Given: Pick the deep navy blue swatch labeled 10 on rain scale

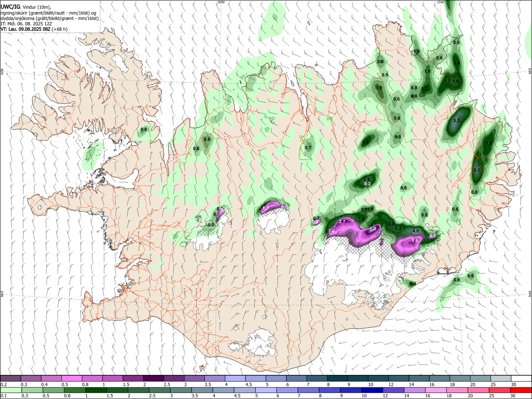Looking at the screenshot, I should tap(372, 390).
